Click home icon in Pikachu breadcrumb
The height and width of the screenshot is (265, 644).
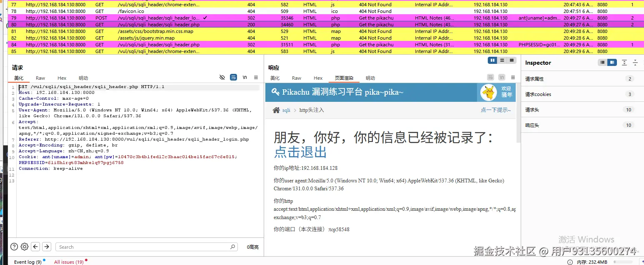276,110
